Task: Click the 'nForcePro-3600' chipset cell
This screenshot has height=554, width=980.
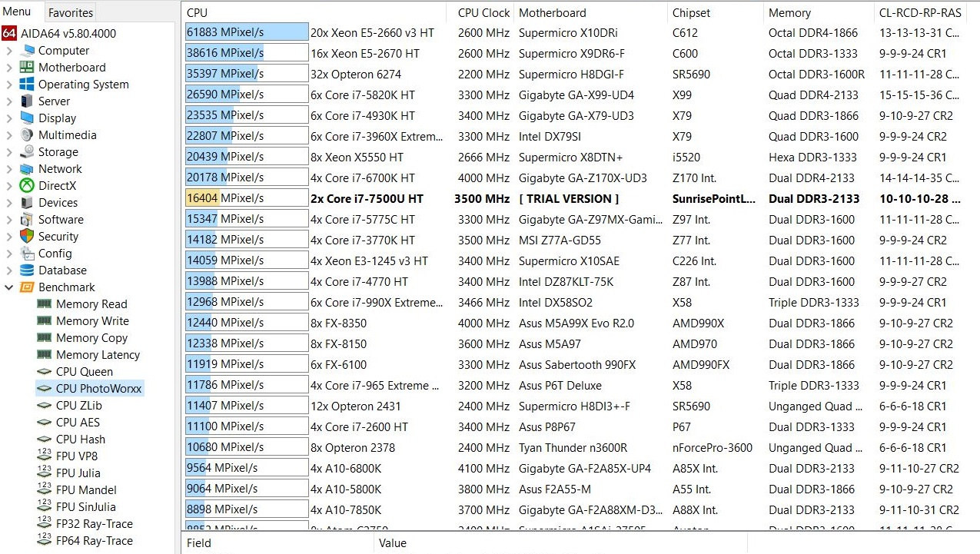Action: (x=711, y=447)
